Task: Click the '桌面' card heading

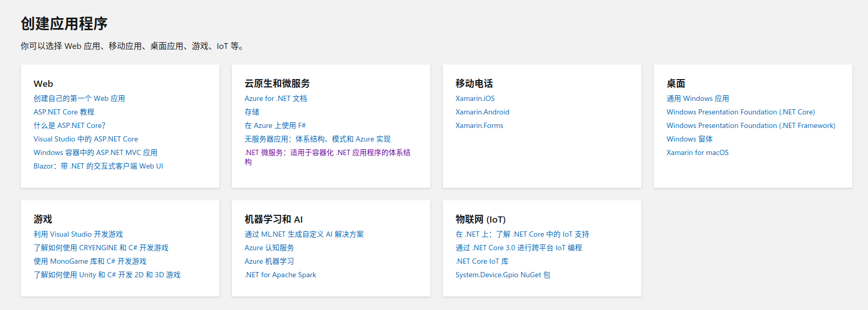Action: tap(676, 84)
